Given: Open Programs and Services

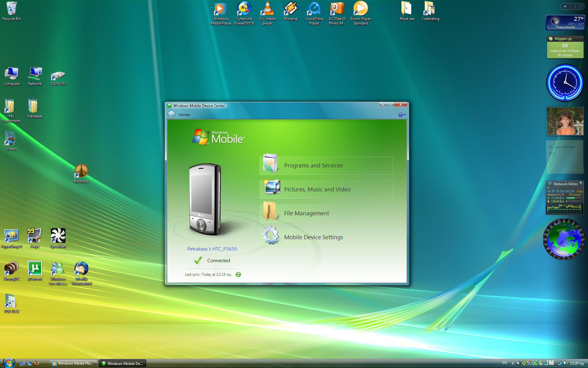Looking at the screenshot, I should (326, 166).
